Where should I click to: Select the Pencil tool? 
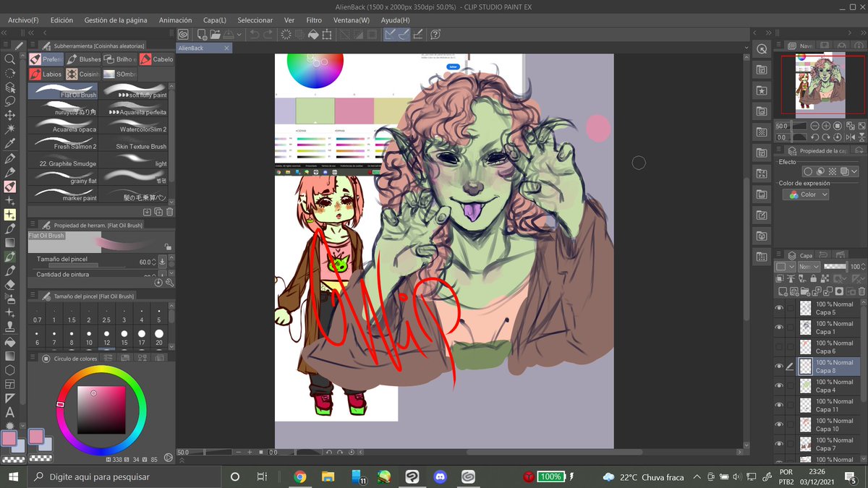pyautogui.click(x=10, y=172)
